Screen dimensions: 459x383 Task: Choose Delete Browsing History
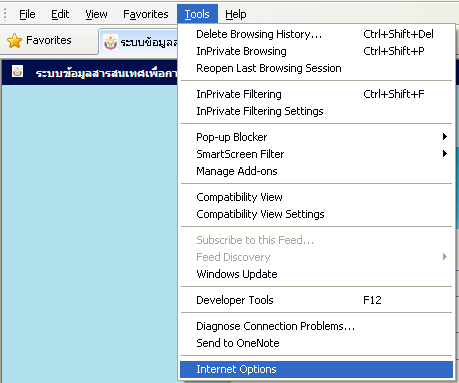pyautogui.click(x=316, y=34)
